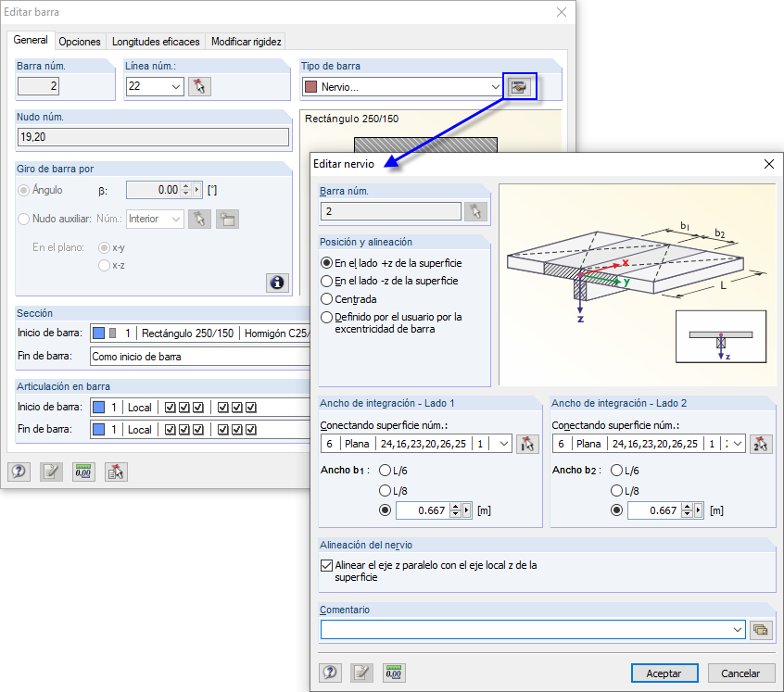Viewport: 784px width, 692px height.
Task: Open b1 width value flyout arrow
Action: point(466,510)
